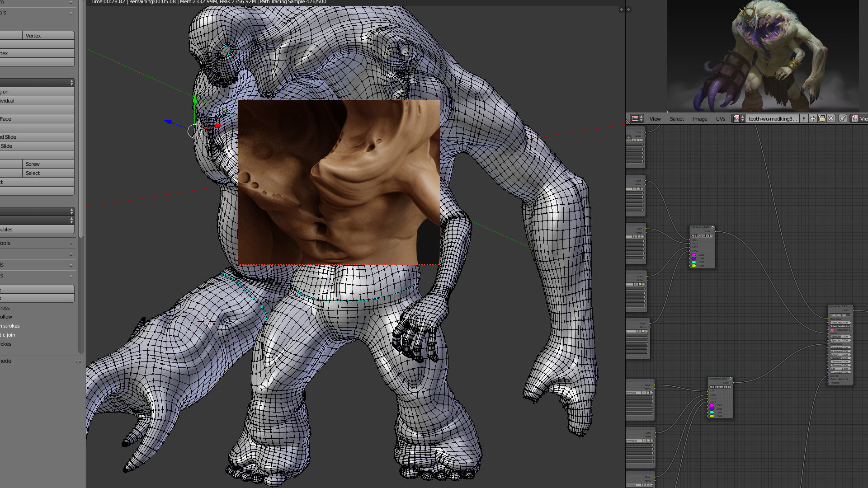This screenshot has height=488, width=868.
Task: Click the red Subsurface Color swatch
Action: point(832,330)
